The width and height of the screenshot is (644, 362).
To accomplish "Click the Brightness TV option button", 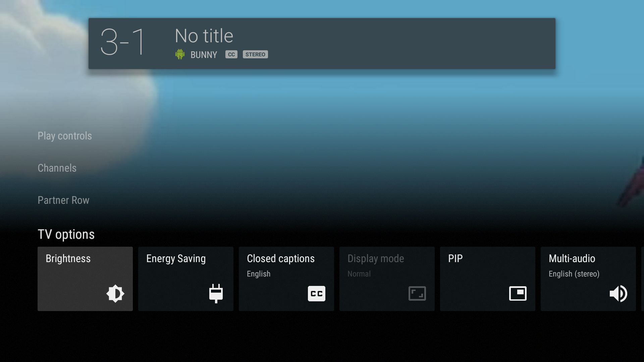I will 85,279.
